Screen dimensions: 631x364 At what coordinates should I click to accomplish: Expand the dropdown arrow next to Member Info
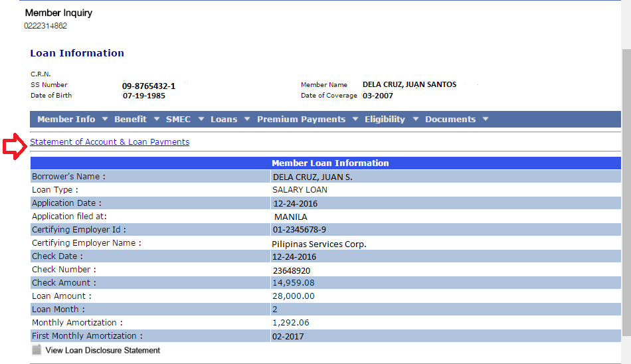(x=104, y=120)
